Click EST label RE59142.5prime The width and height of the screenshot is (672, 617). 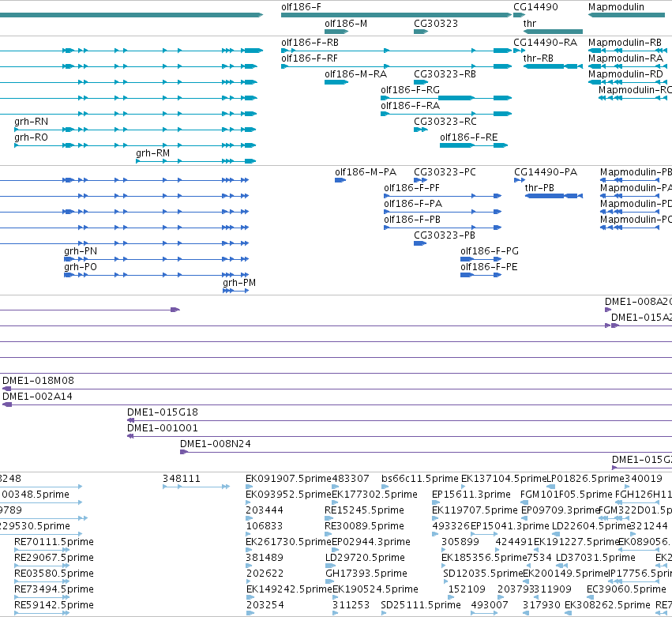[54, 606]
